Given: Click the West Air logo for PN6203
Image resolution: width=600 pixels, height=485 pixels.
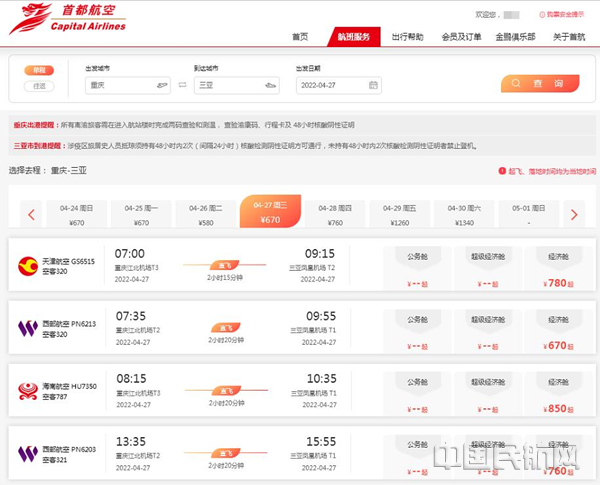Looking at the screenshot, I should point(28,454).
